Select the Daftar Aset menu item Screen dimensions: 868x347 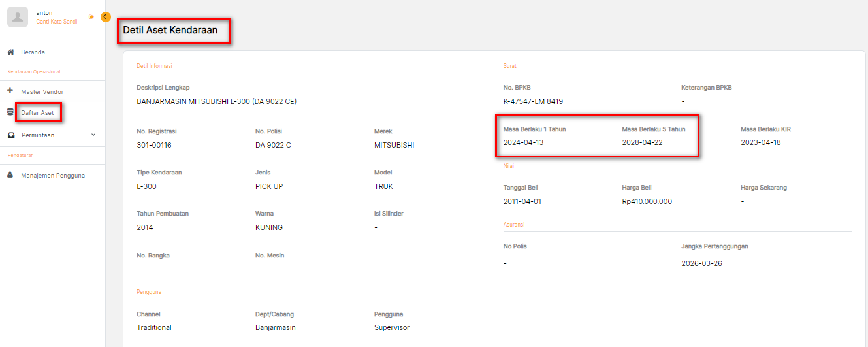click(x=37, y=113)
